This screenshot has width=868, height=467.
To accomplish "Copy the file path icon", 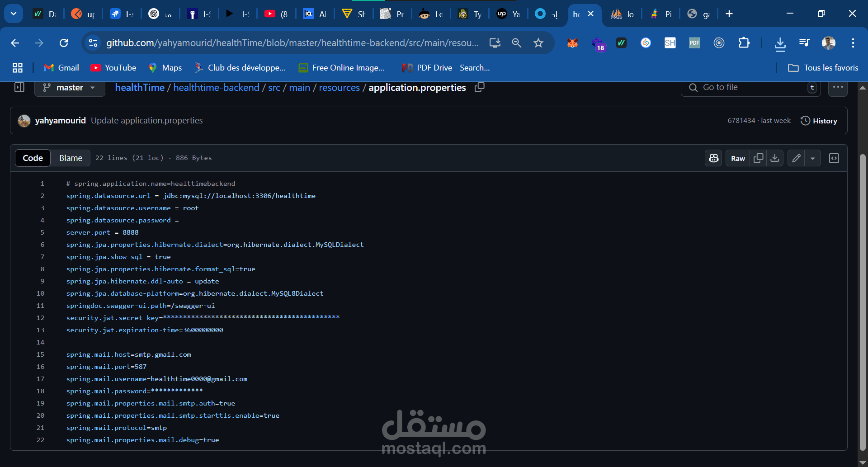I will [x=479, y=87].
